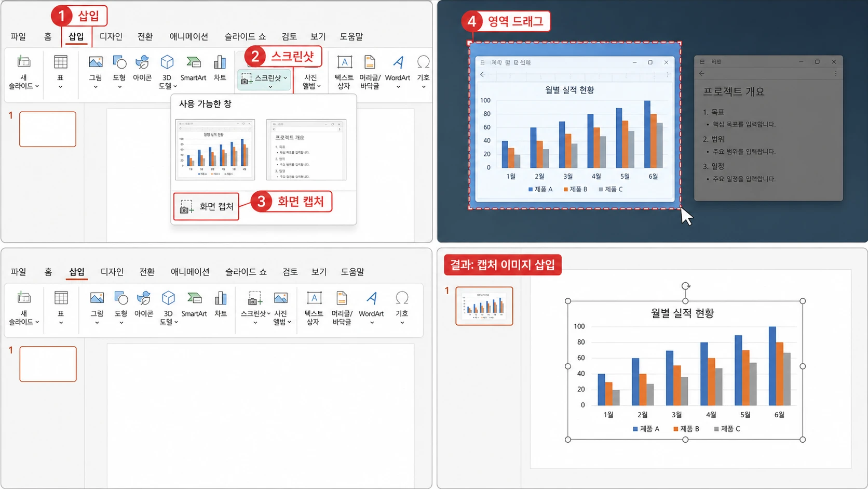The image size is (868, 489).
Task: Open the 애니메이션 tab in the ribbon above the 사용 가능한 창 menu
Action: tap(189, 36)
